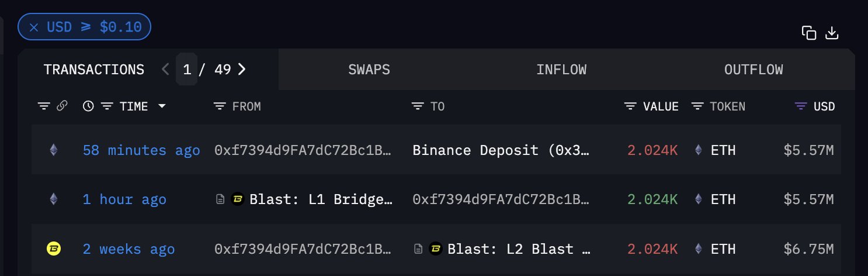
Task: Open the Binance Deposit address link
Action: (x=501, y=150)
